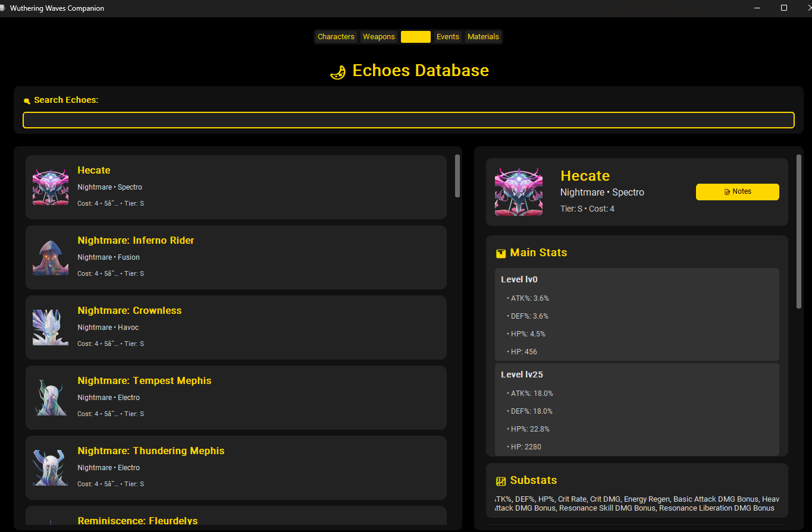This screenshot has width=812, height=532.
Task: Click the Substats section icon
Action: [501, 481]
